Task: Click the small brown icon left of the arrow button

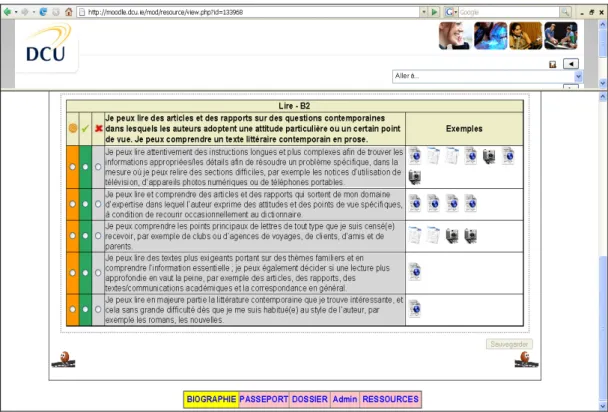Action: 553,64
